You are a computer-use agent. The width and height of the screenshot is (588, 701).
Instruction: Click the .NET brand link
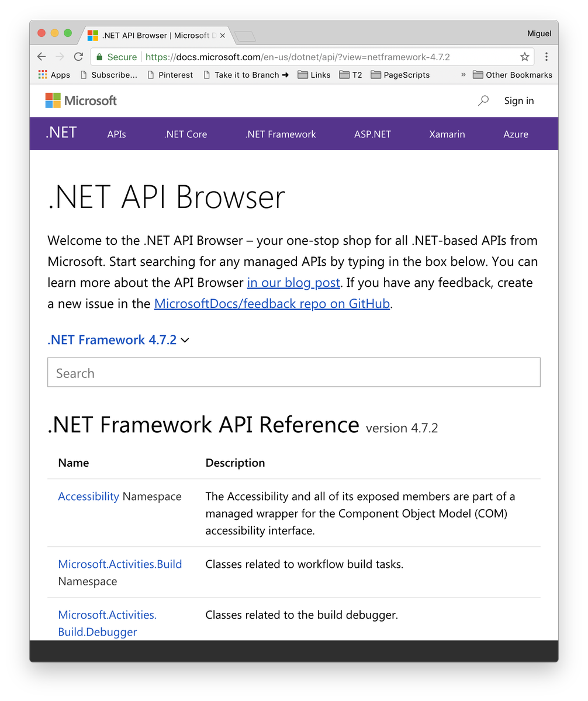pyautogui.click(x=61, y=133)
